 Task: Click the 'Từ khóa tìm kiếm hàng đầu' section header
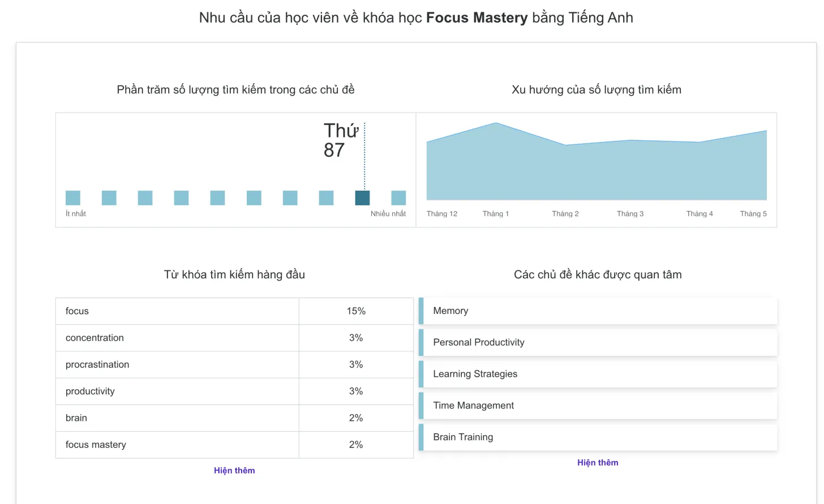point(234,274)
